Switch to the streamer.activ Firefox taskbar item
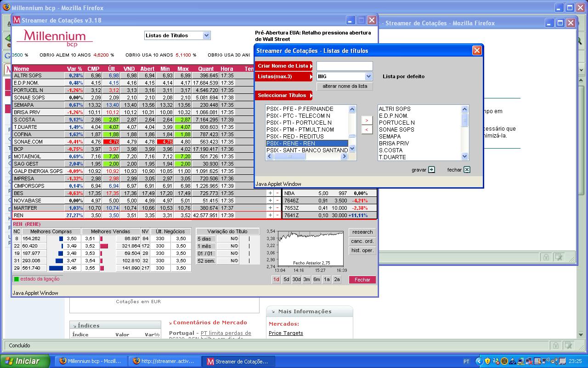The height and width of the screenshot is (368, 588). click(165, 361)
